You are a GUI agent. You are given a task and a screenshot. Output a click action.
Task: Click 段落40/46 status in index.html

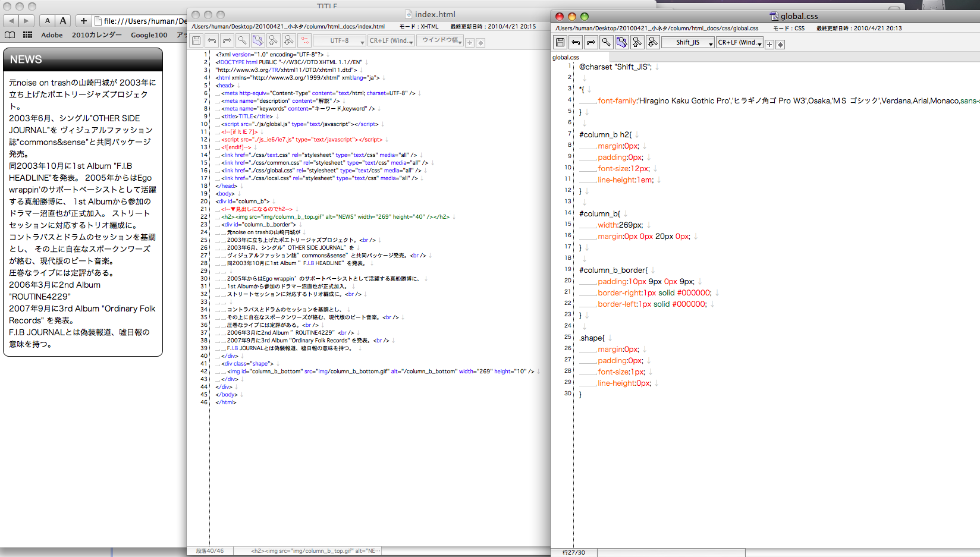tap(210, 551)
